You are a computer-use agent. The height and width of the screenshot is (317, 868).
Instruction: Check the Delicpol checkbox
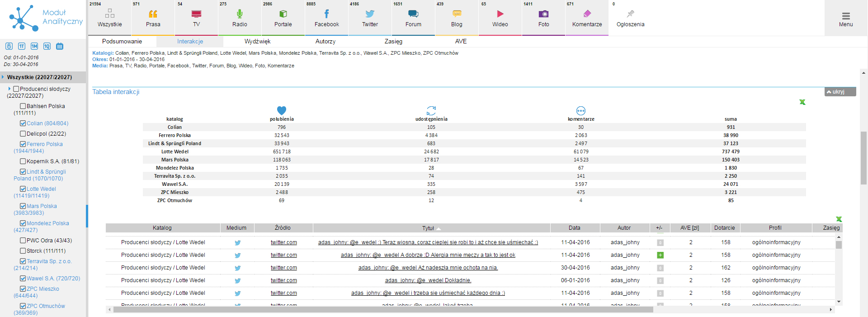pyautogui.click(x=23, y=134)
